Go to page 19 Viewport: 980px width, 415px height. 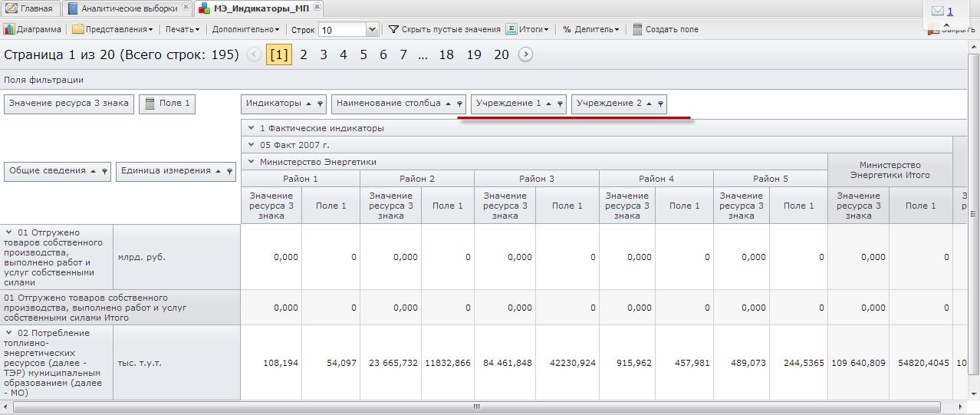474,54
